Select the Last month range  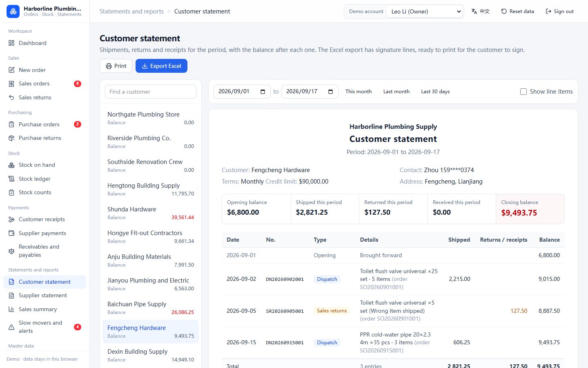pyautogui.click(x=396, y=92)
